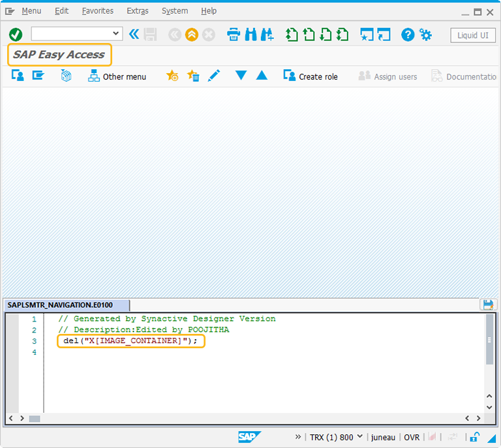Click the SAP menu icon
Screen dimensions: 501x448
[38, 76]
